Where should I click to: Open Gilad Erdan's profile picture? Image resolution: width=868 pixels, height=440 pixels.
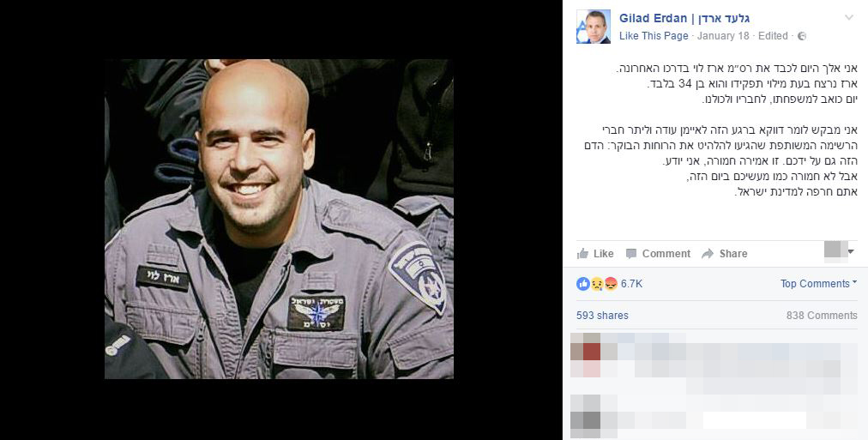click(594, 27)
